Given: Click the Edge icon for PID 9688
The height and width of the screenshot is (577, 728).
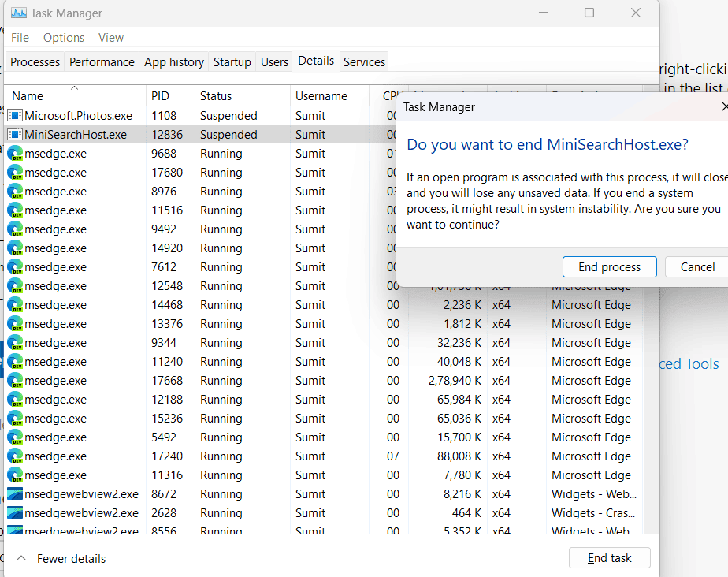Looking at the screenshot, I should tap(15, 154).
